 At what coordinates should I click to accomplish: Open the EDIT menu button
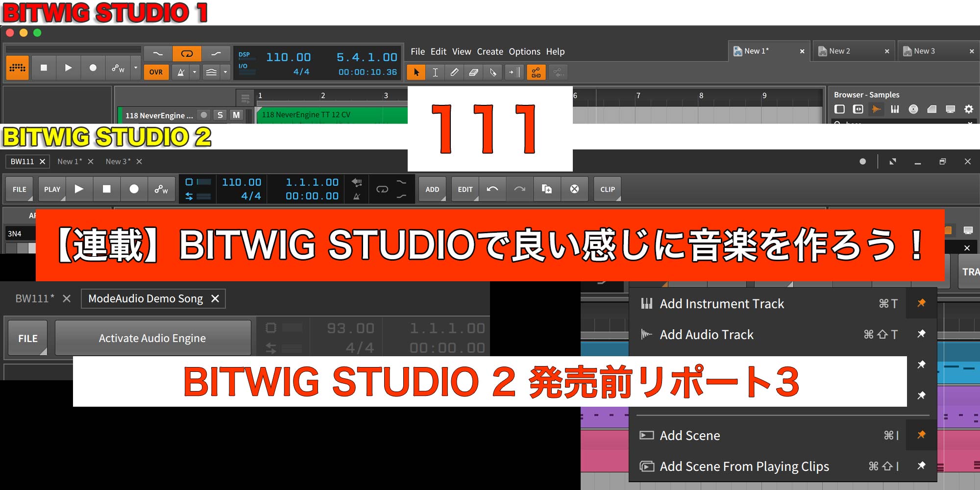pyautogui.click(x=465, y=189)
